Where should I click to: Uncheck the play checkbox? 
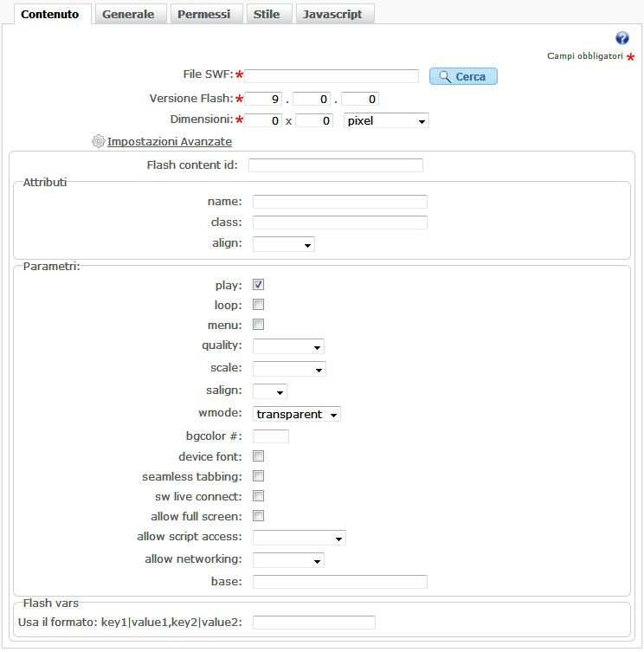pos(258,285)
